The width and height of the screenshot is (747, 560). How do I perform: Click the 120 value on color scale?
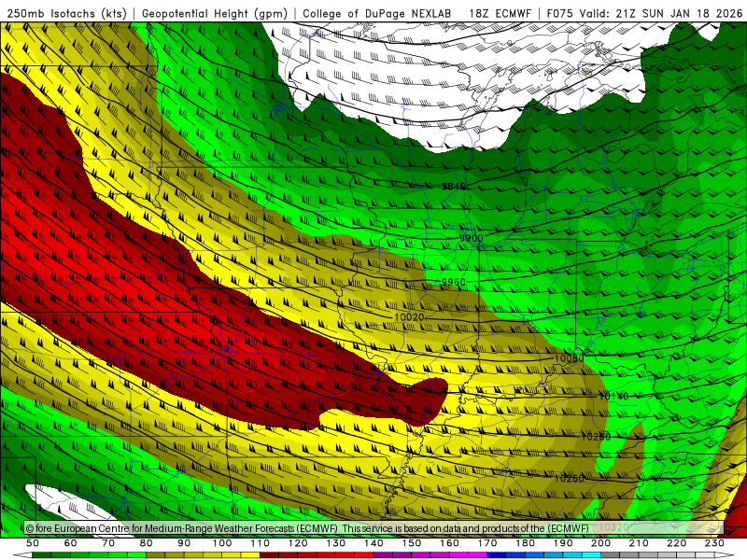298,543
